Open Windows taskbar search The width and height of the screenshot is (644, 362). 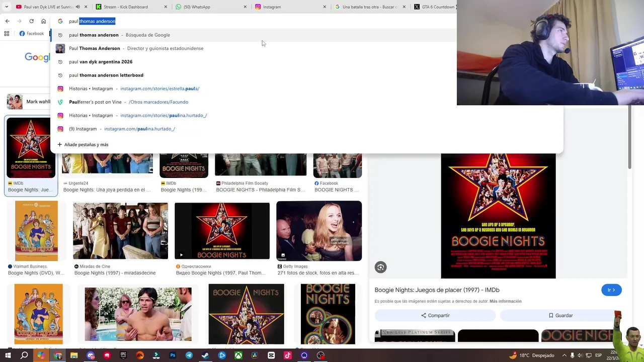click(24, 355)
